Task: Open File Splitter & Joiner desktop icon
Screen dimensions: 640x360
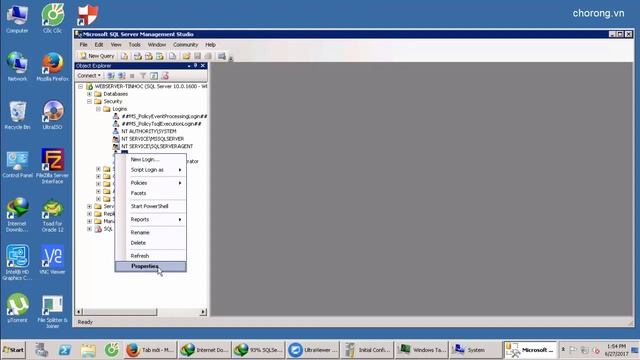Action: [x=52, y=311]
